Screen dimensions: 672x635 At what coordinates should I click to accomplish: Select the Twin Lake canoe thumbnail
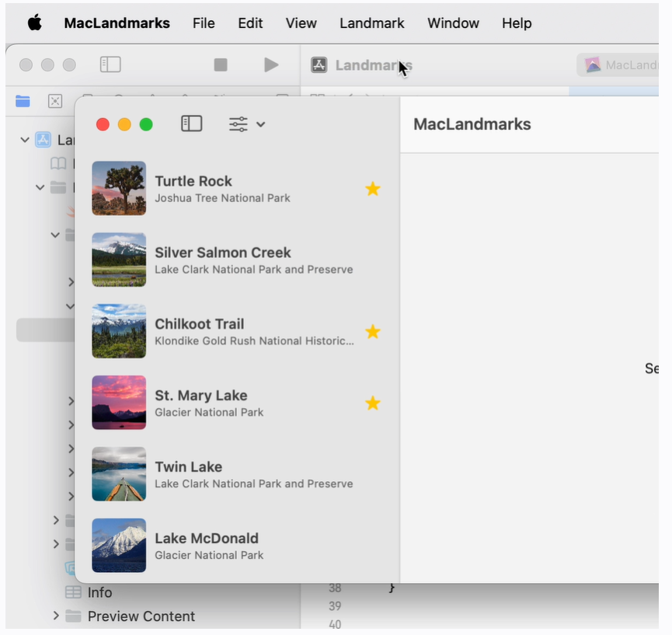point(119,474)
